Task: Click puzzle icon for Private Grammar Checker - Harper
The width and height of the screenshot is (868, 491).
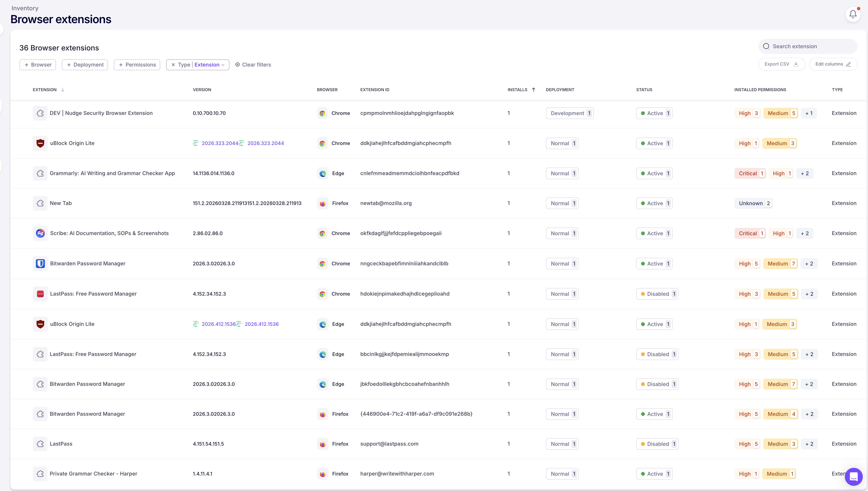Action: [x=40, y=474]
